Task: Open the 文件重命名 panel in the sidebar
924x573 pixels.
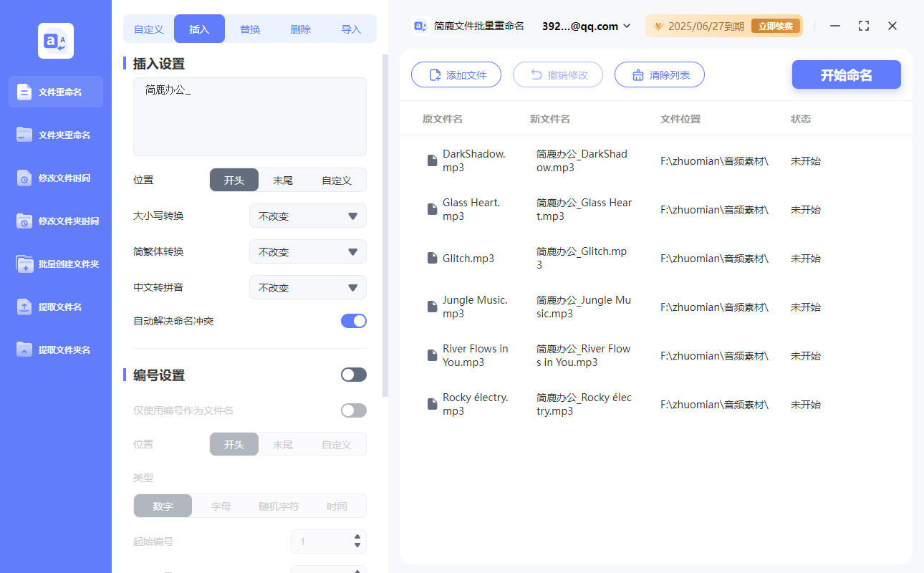Action: coord(55,92)
